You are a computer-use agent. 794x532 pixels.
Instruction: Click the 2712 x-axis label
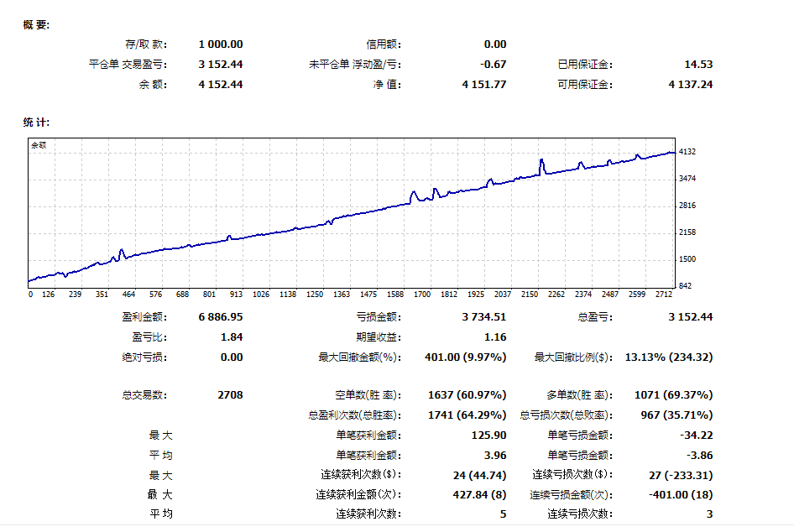point(663,294)
